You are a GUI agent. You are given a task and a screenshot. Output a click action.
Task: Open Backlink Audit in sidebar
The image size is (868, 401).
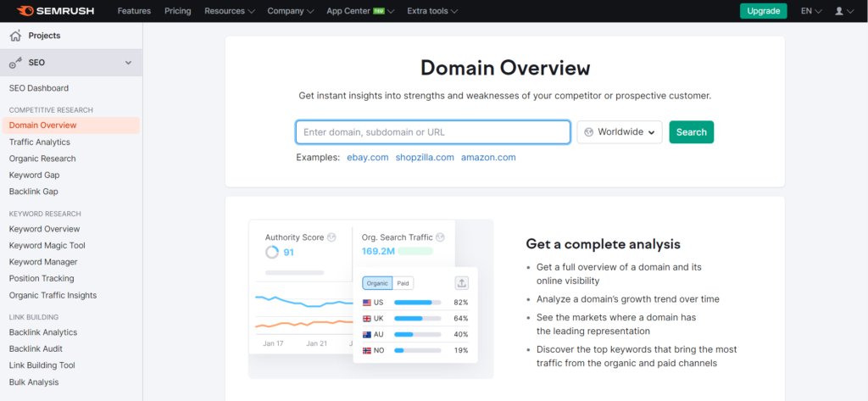pos(36,349)
